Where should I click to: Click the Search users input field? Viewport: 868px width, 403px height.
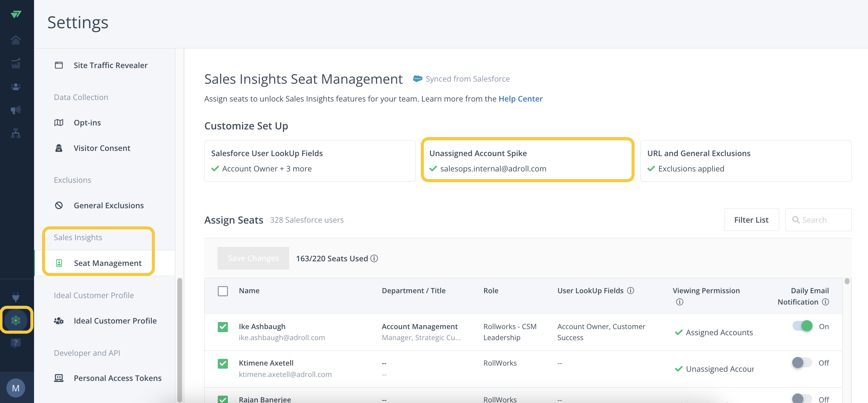819,220
